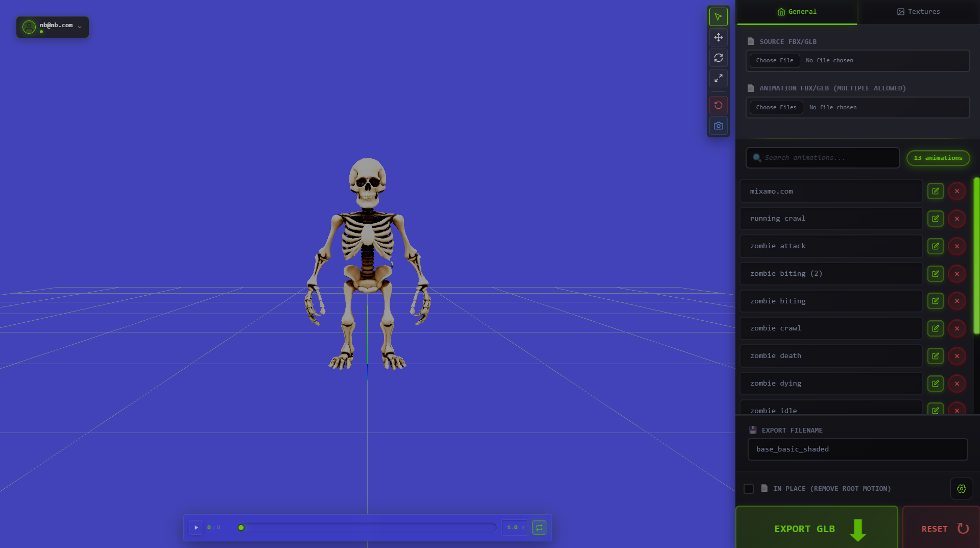Activate the rotate tool
980x548 pixels.
tap(718, 58)
